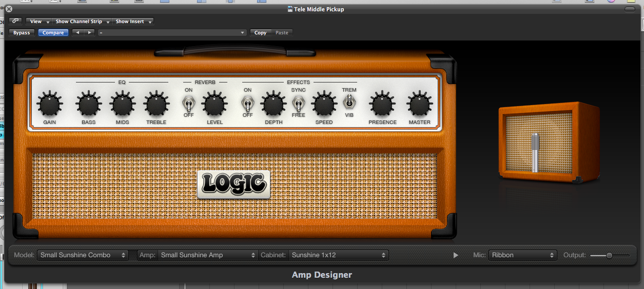Click the link chain icon button

15,22
